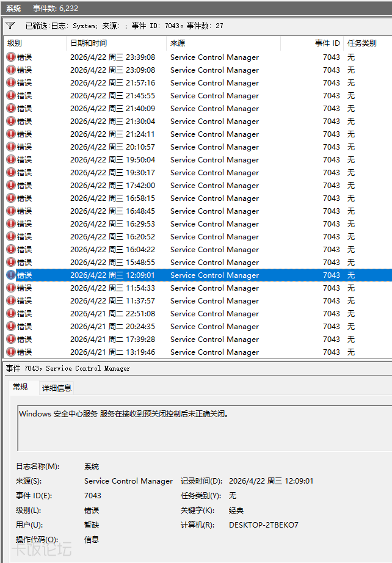Image resolution: width=392 pixels, height=563 pixels.
Task: Select Service Control Manager in 21:45:55 row
Action: [x=215, y=95]
